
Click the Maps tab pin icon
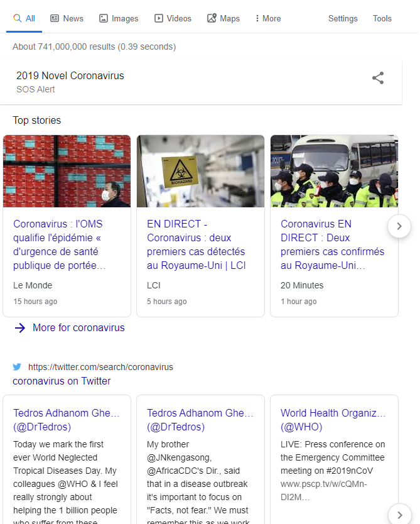pos(212,18)
